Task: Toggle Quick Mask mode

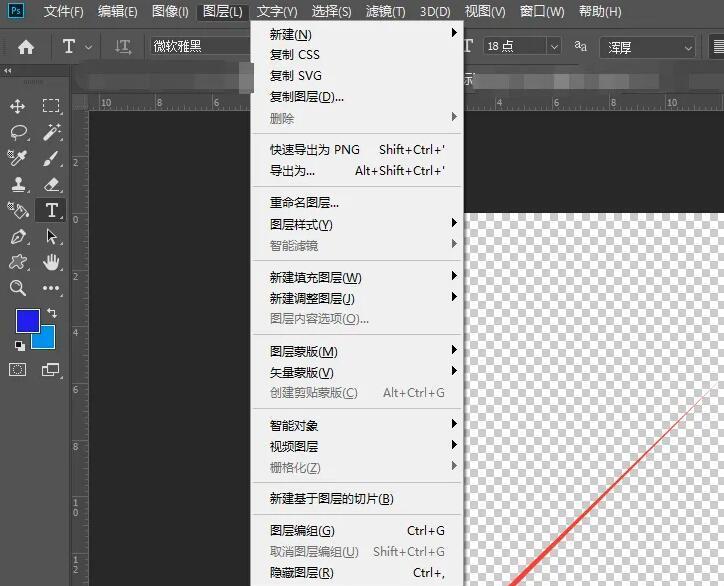Action: point(18,369)
